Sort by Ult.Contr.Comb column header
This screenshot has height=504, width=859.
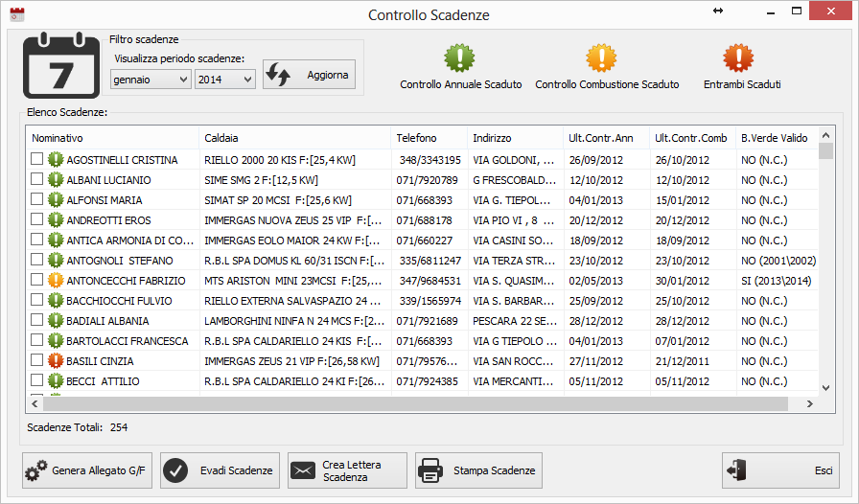pos(692,138)
